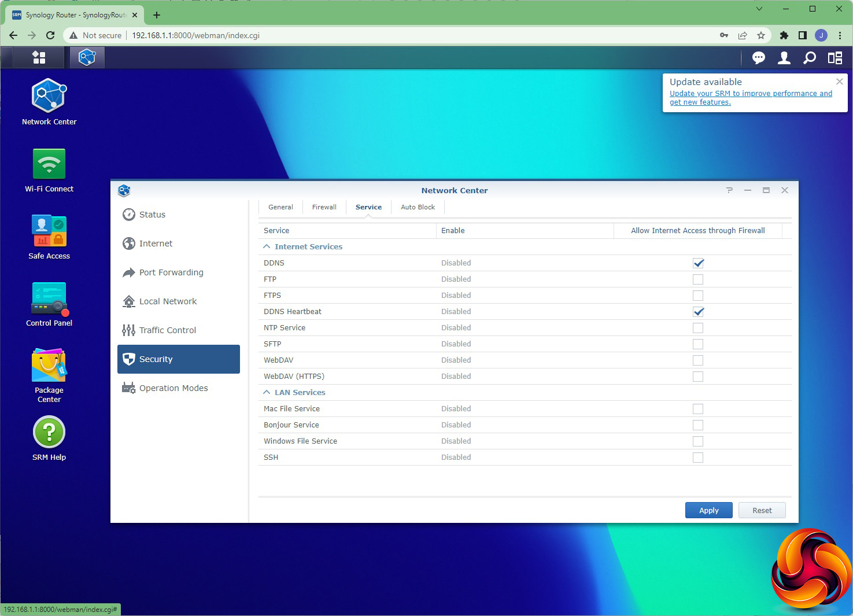This screenshot has height=616, width=853.
Task: Check firewall access for FTP
Action: click(698, 279)
